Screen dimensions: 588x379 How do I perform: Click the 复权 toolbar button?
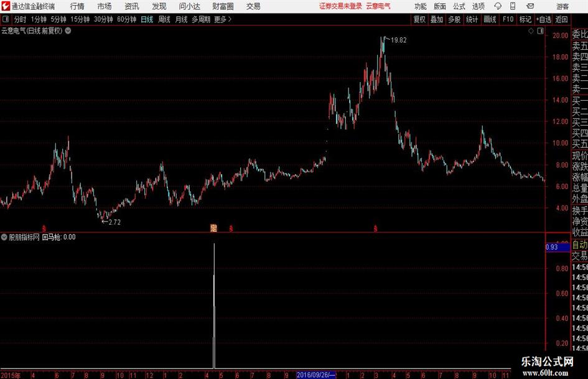[x=419, y=19]
